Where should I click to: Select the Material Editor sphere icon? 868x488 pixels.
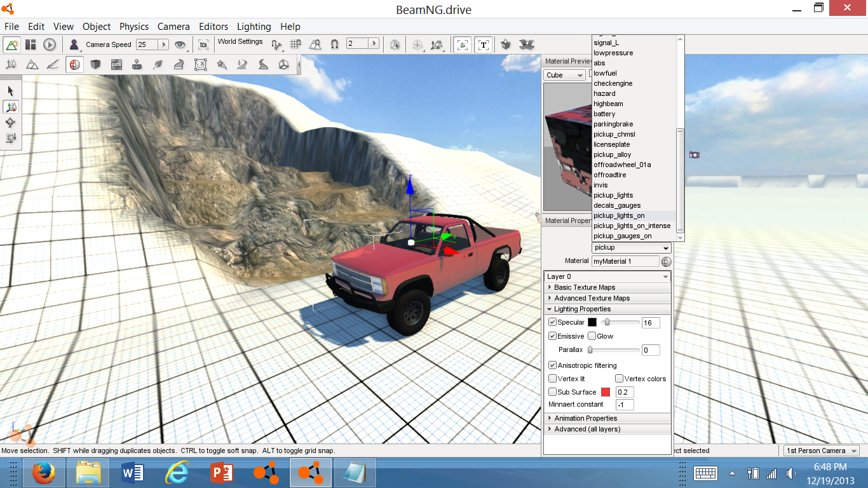[x=74, y=64]
